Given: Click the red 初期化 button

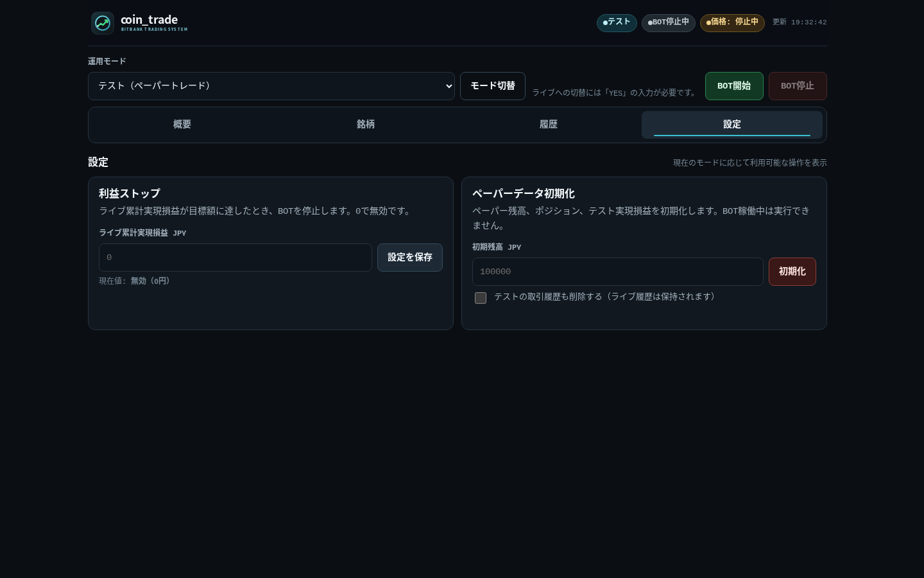Looking at the screenshot, I should pos(792,272).
